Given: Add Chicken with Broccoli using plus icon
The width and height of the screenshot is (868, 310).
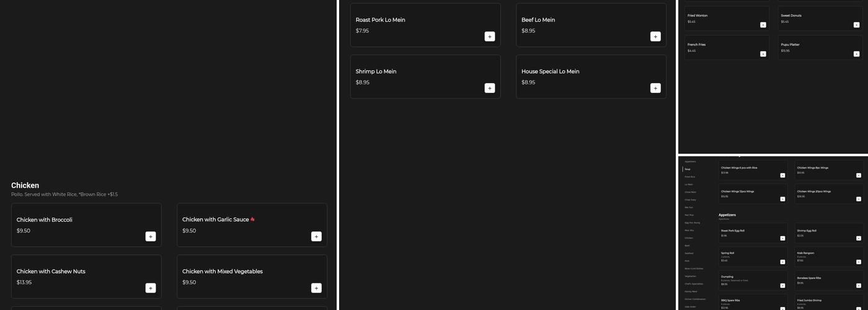Looking at the screenshot, I should [x=151, y=236].
